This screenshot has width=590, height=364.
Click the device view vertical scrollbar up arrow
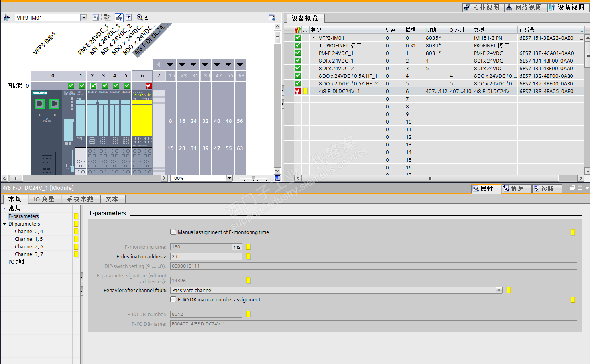click(277, 26)
